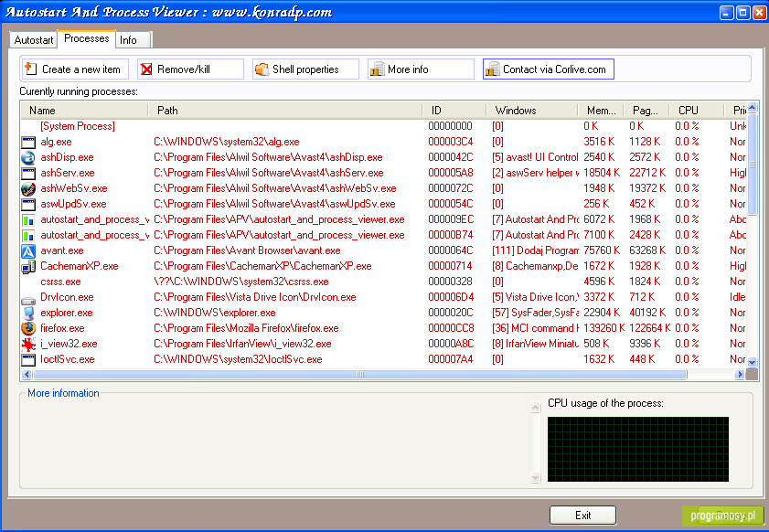Click the process list scroll-down arrow

(753, 362)
